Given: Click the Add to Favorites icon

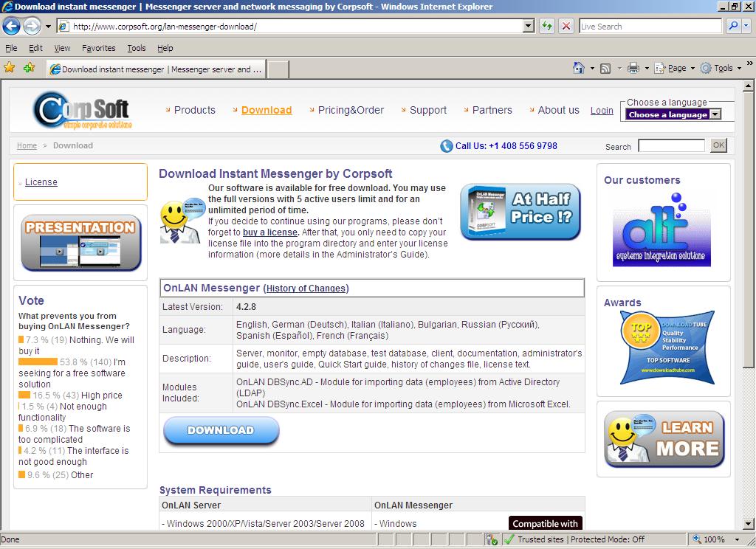Looking at the screenshot, I should click(x=29, y=68).
